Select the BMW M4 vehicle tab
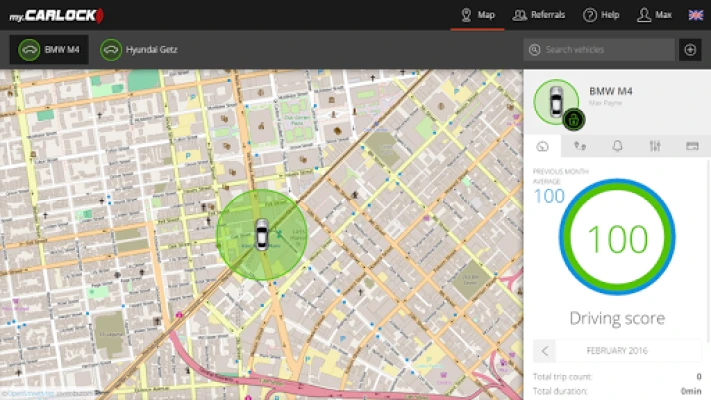This screenshot has width=711, height=400. click(x=49, y=49)
